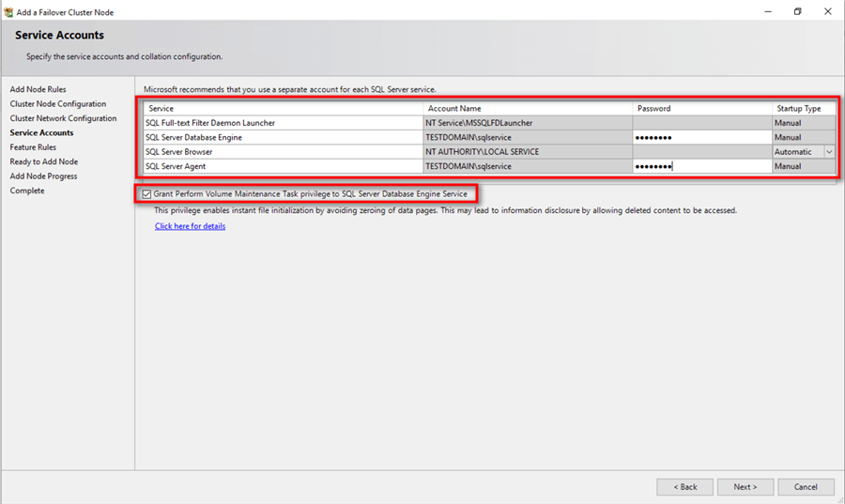Screen dimensions: 845x504
Task: Close the Add a Failover Cluster Node window
Action: [828, 11]
